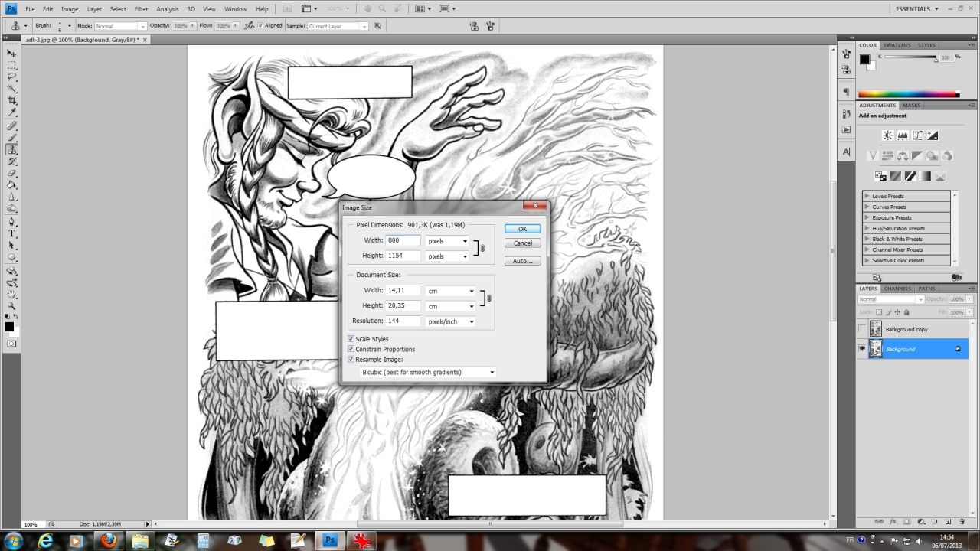This screenshot has height=551, width=980.
Task: Click the foreground color swatch in Color panel
Action: point(864,59)
